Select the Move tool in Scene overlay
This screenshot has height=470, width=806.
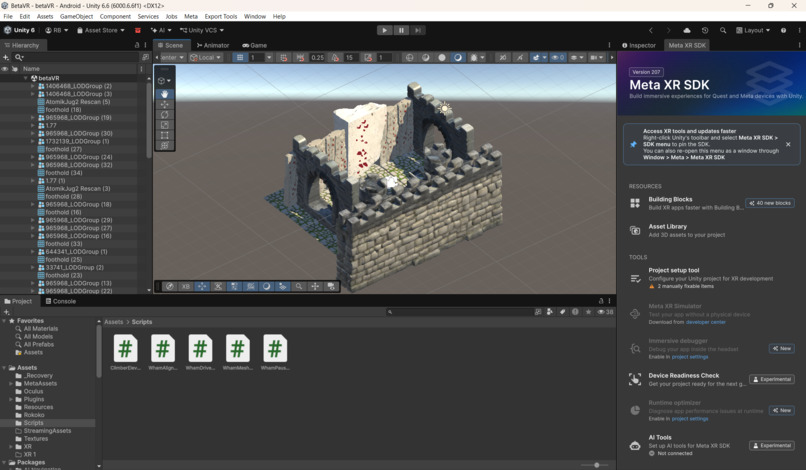point(164,104)
